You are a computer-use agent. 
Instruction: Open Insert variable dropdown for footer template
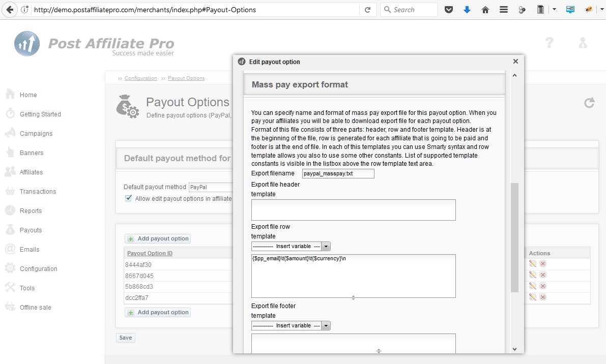tap(291, 326)
